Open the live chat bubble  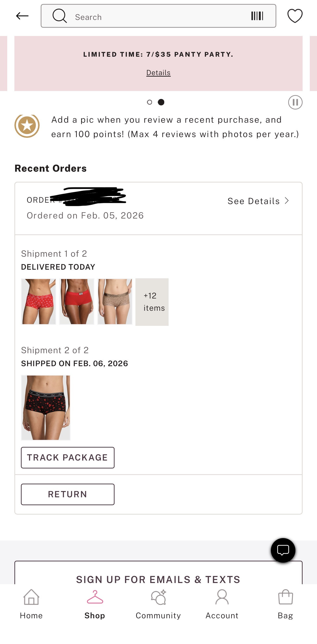283,550
